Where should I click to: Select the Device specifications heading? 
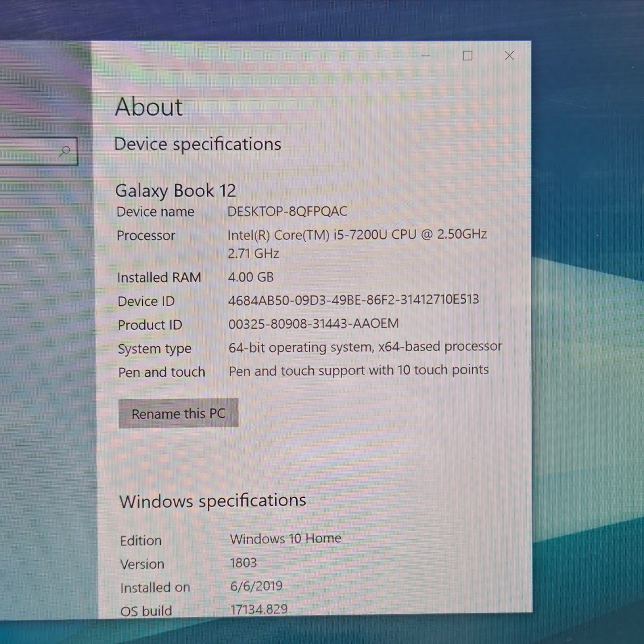(x=198, y=144)
